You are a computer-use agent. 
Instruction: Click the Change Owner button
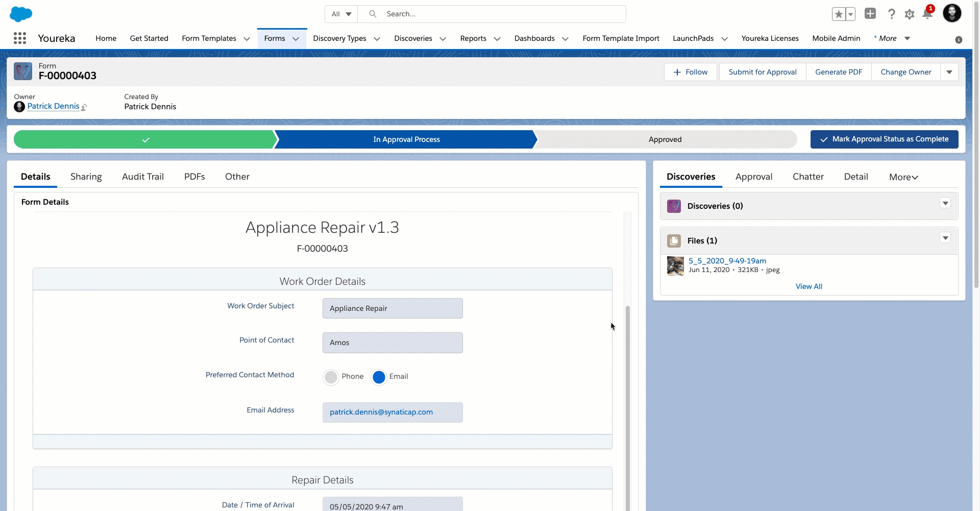[x=905, y=72]
